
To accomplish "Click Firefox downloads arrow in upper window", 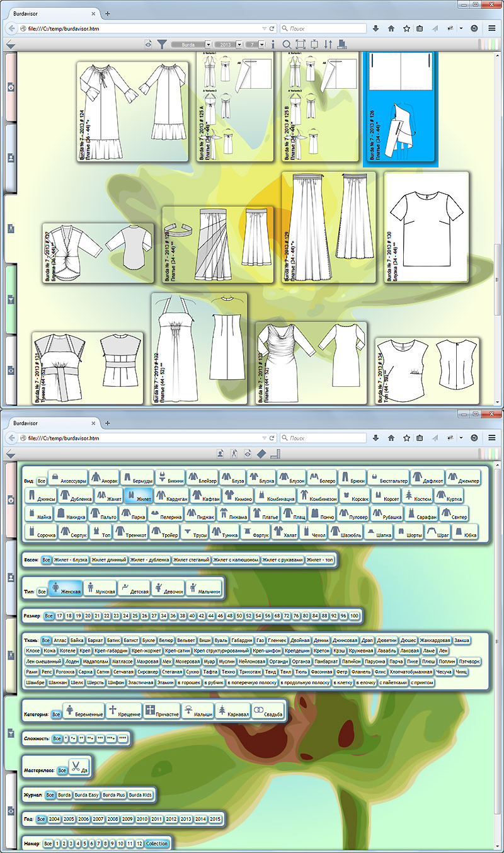I will pyautogui.click(x=376, y=28).
